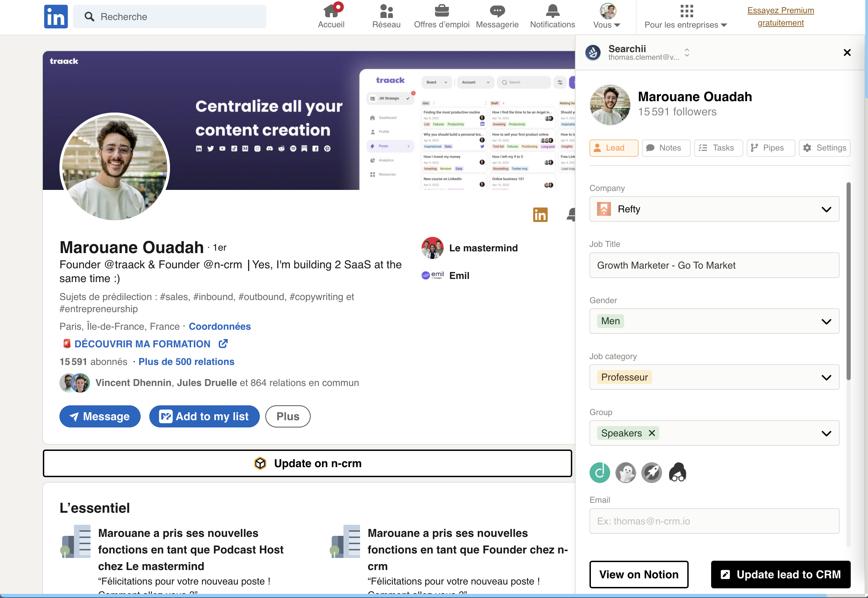Click the LinkedIn home logo

pos(56,17)
